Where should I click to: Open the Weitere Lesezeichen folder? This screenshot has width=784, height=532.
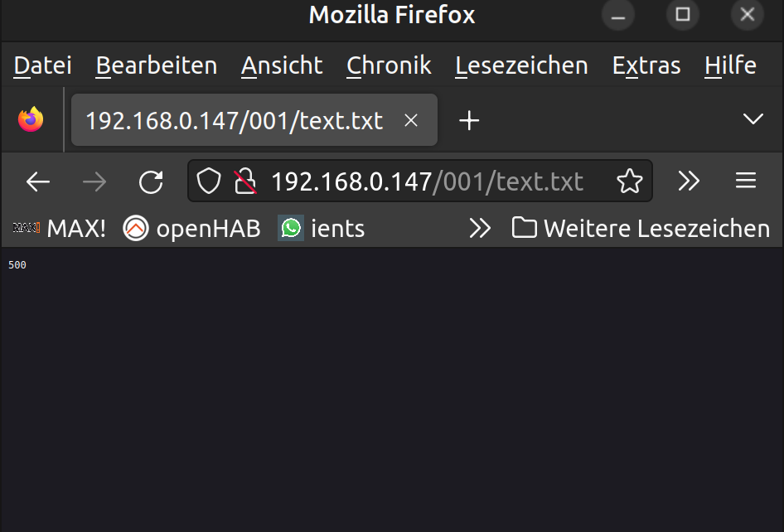(641, 228)
